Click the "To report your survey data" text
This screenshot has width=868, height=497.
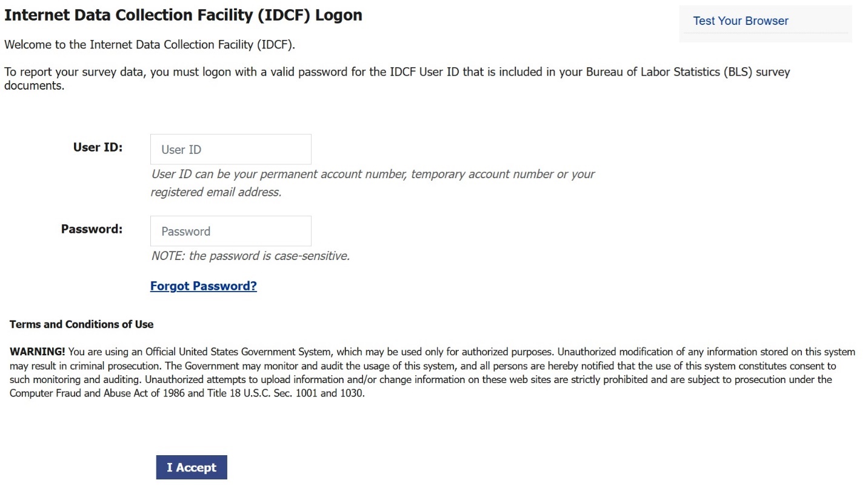[x=74, y=72]
